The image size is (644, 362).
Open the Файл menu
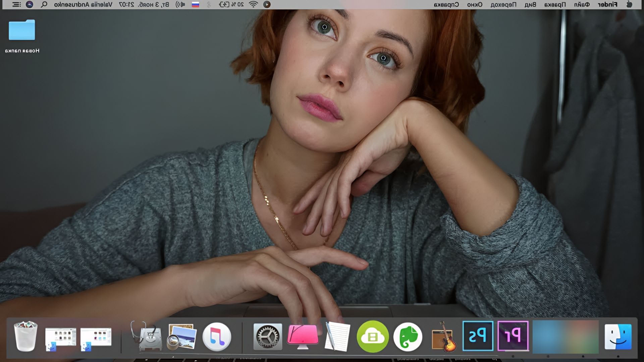click(582, 4)
